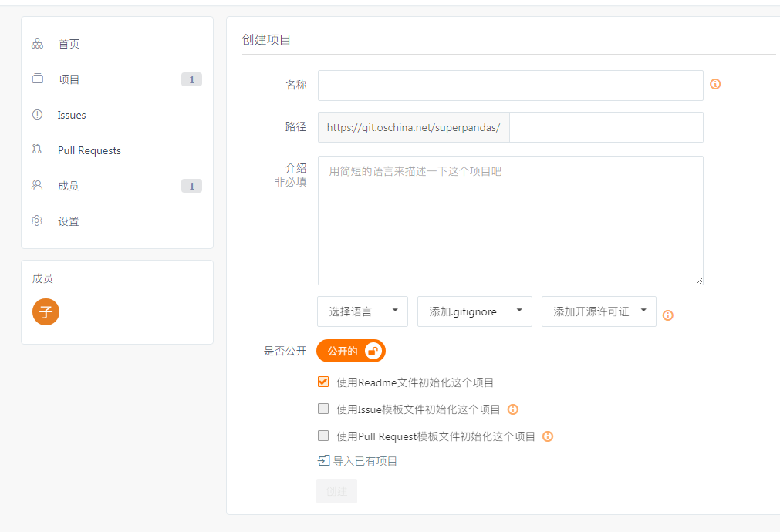Click the 项目 folder icon
This screenshot has height=532, width=780.
click(x=37, y=79)
